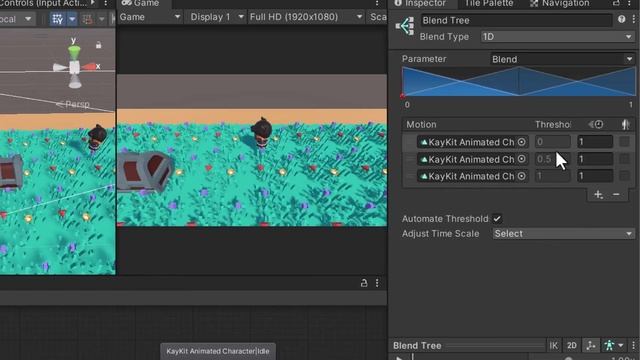Viewport: 640px width, 360px height.
Task: Click the second motion field KayKit Animated Ch
Action: (x=473, y=159)
